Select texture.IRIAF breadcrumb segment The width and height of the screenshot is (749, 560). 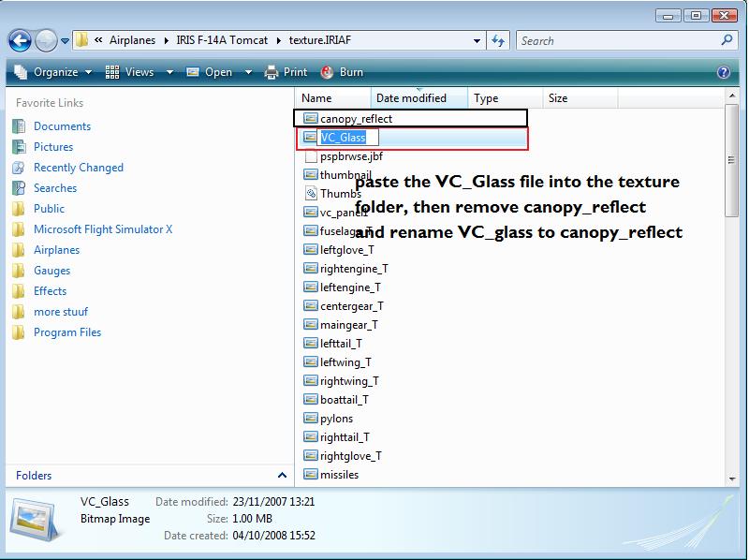click(319, 40)
